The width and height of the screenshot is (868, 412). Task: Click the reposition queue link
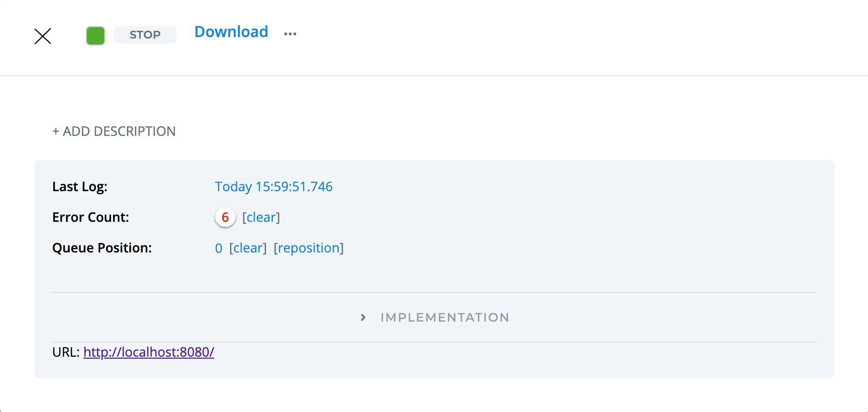pyautogui.click(x=309, y=248)
